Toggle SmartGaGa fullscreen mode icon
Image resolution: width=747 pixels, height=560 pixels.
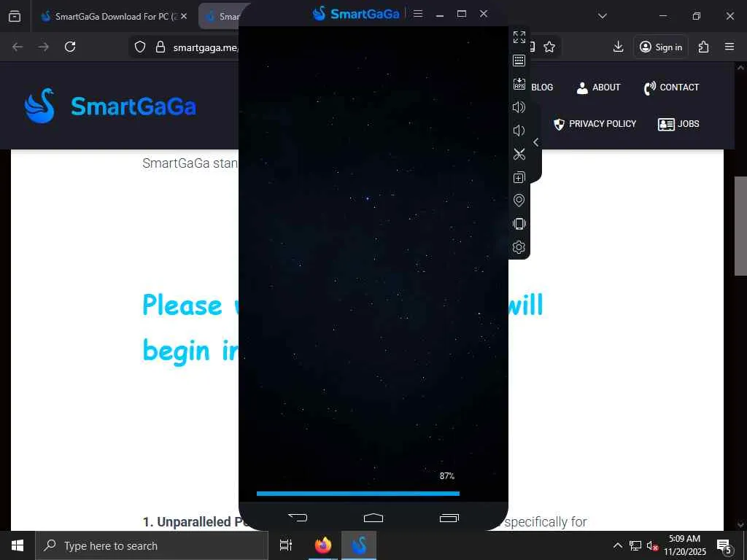coord(519,37)
